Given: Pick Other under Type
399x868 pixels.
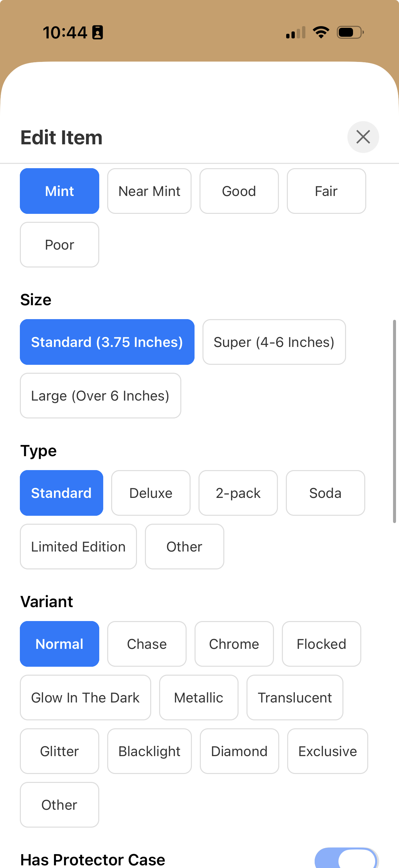Looking at the screenshot, I should coord(184,547).
